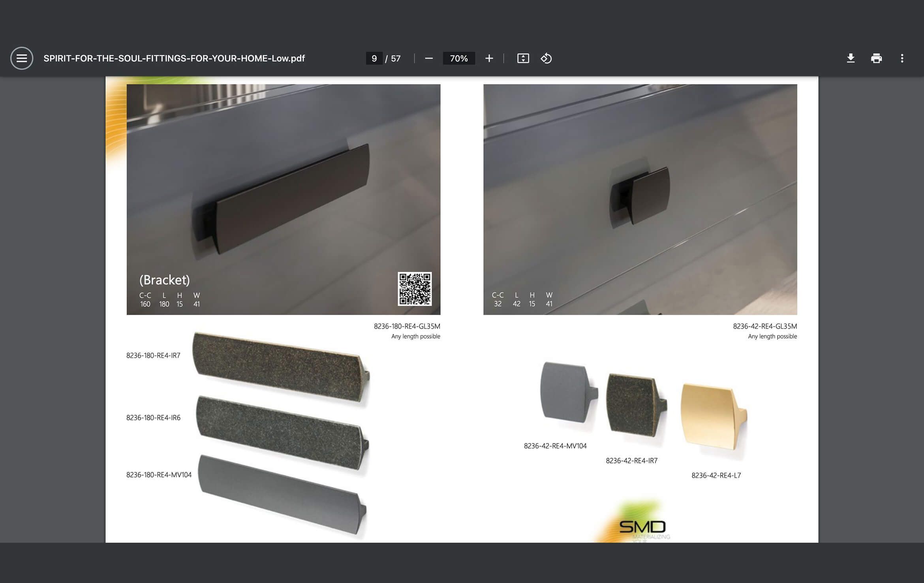Edit the zoom percentage value field

click(x=458, y=58)
